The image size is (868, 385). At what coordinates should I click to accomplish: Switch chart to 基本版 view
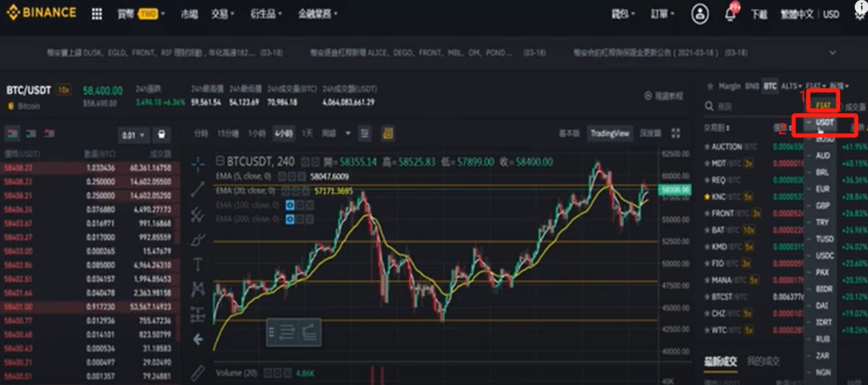(x=568, y=133)
